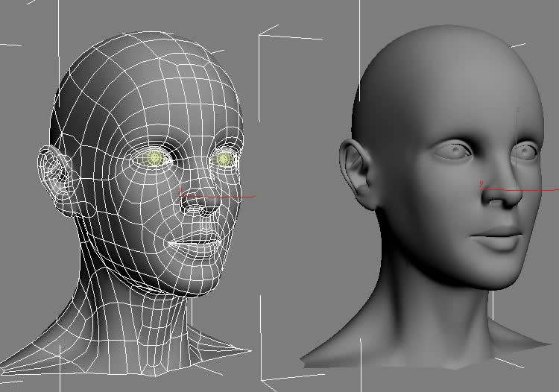Image resolution: width=559 pixels, height=392 pixels.
Task: Select the smooth shaded head's left eye
Action: 454,151
